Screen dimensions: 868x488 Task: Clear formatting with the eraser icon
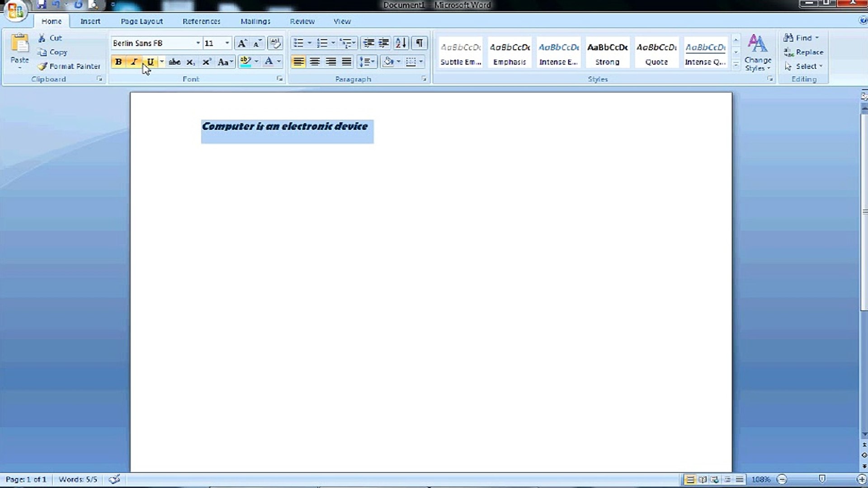[x=275, y=43]
